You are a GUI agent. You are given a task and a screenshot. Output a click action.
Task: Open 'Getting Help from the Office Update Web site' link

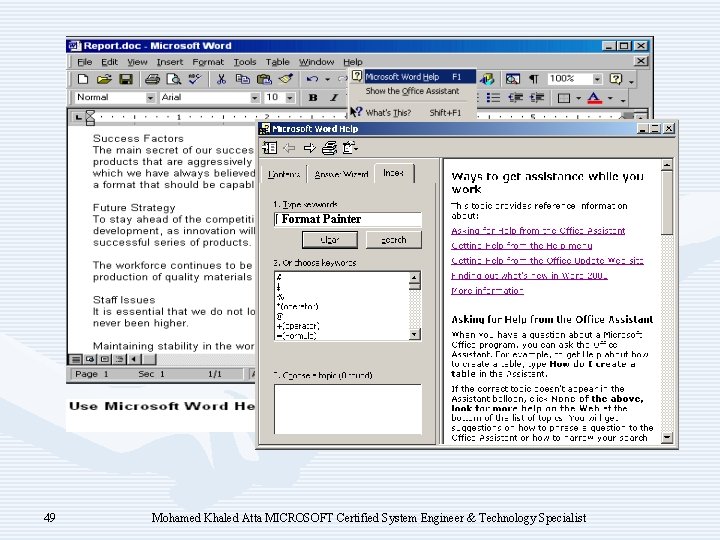(x=547, y=260)
